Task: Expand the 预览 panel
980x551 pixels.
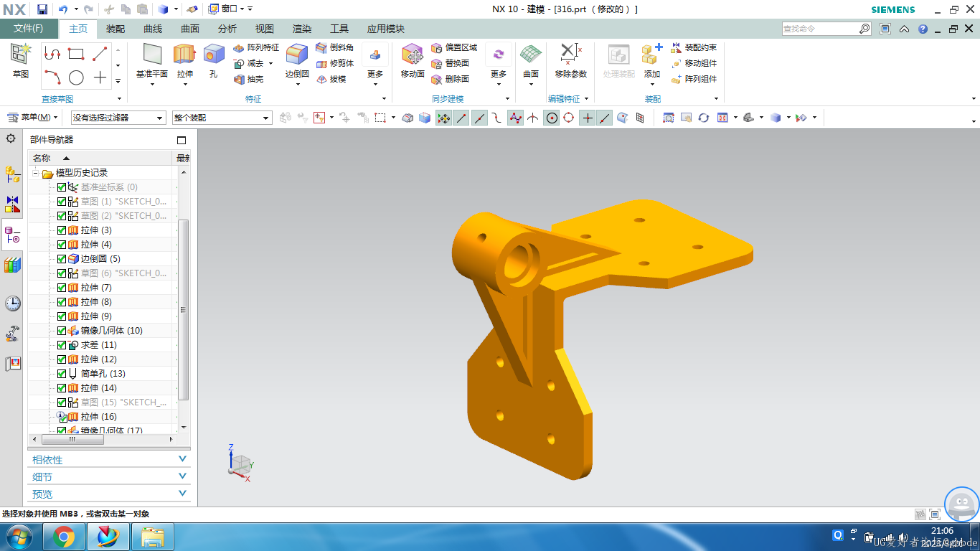Action: point(109,494)
